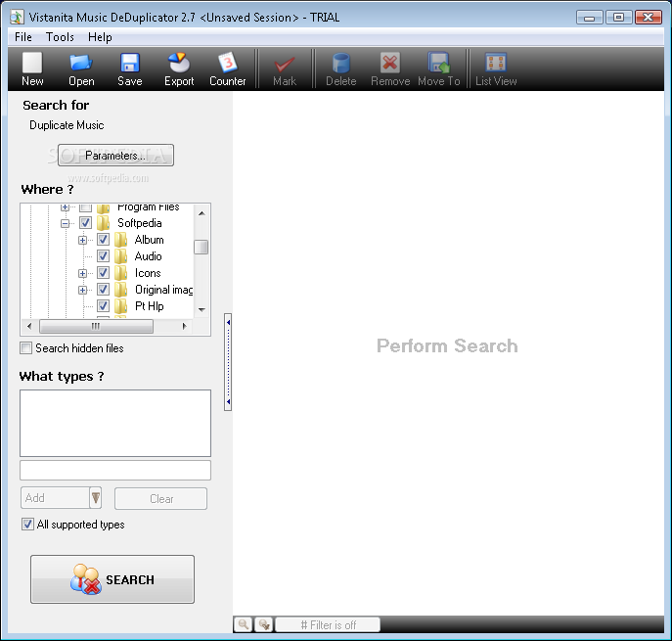Screen dimensions: 672x641
Task: Click the magnifier filter icon at bottom
Action: (243, 624)
